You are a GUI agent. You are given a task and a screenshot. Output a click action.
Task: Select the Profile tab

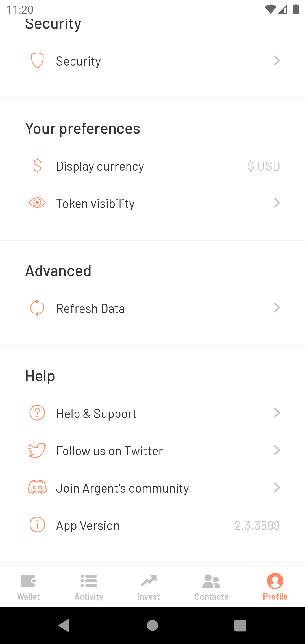pyautogui.click(x=275, y=586)
